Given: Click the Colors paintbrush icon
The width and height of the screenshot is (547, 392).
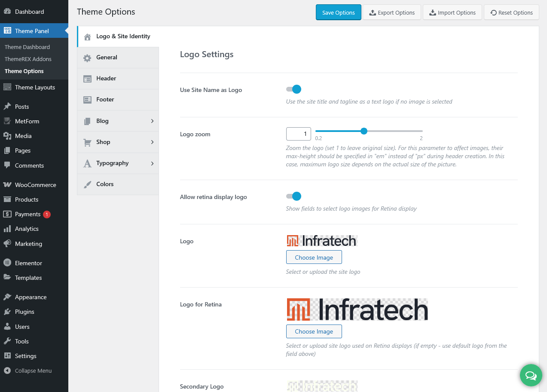Looking at the screenshot, I should pyautogui.click(x=87, y=184).
